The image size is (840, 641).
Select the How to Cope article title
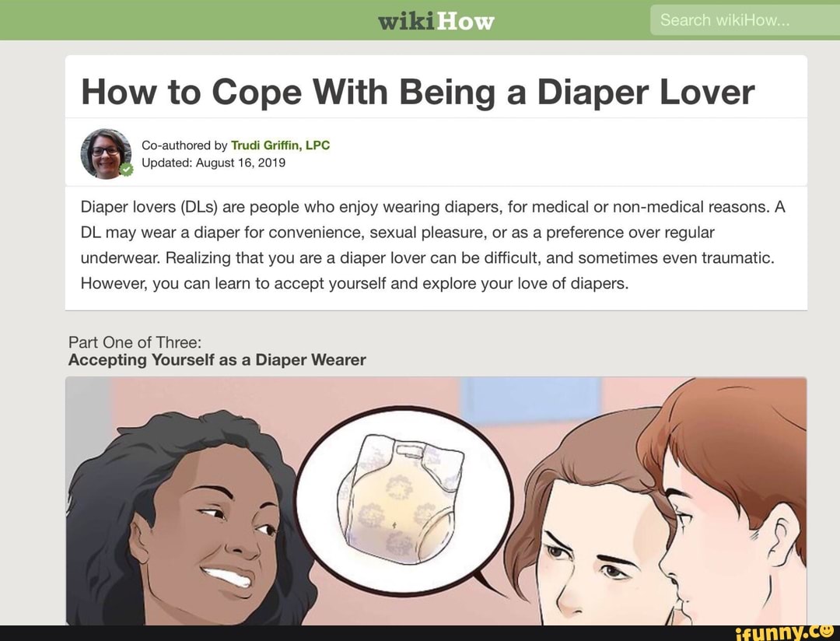click(418, 92)
